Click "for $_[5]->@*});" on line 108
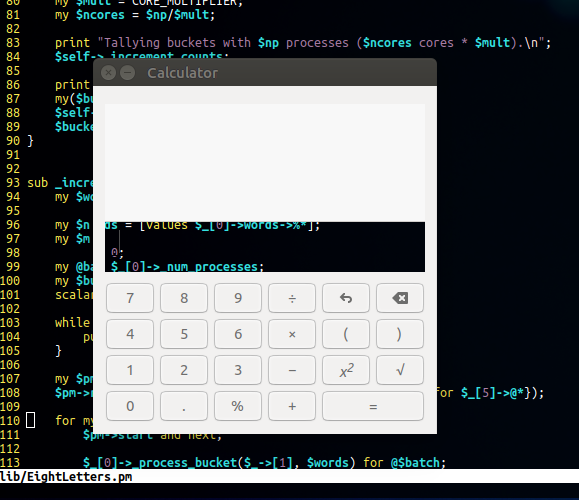 coord(490,393)
